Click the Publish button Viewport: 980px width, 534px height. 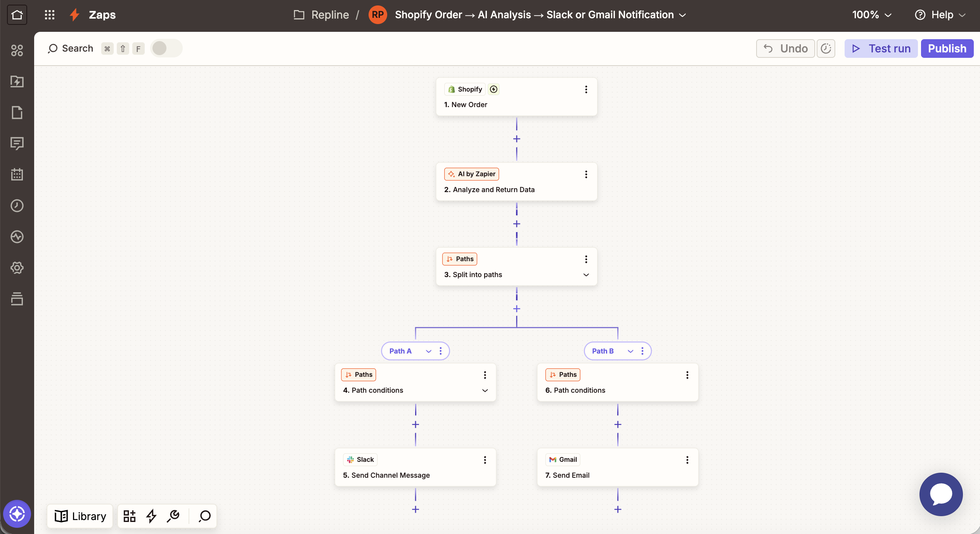(947, 49)
